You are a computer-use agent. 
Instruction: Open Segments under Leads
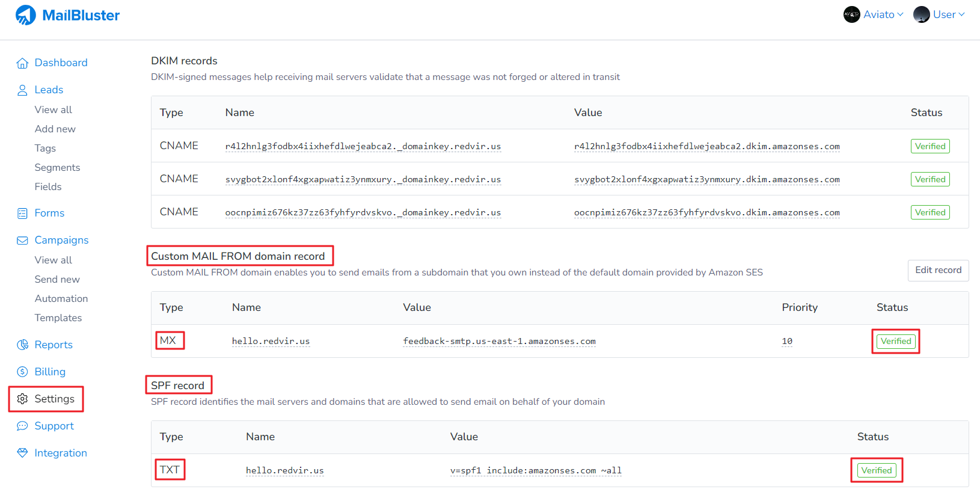tap(57, 167)
